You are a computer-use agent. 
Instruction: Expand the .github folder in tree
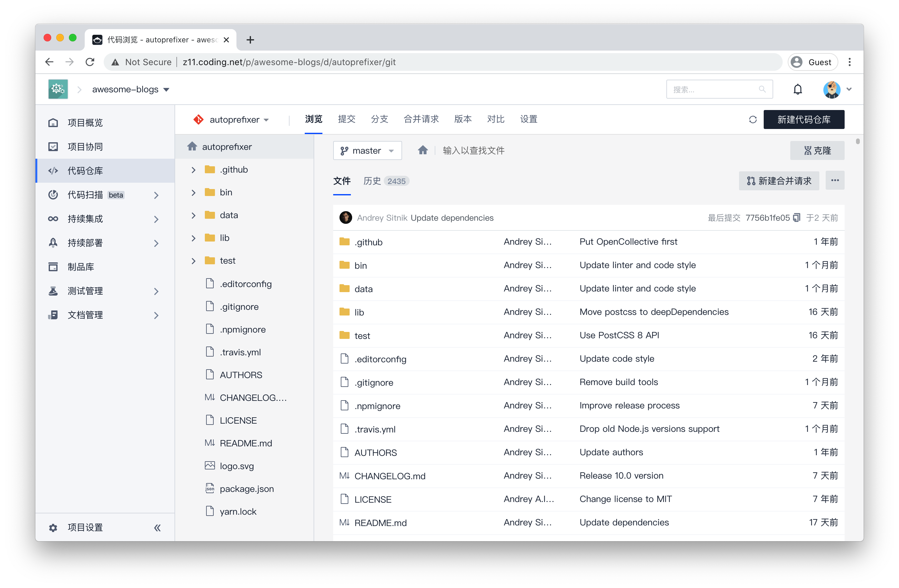pos(193,170)
